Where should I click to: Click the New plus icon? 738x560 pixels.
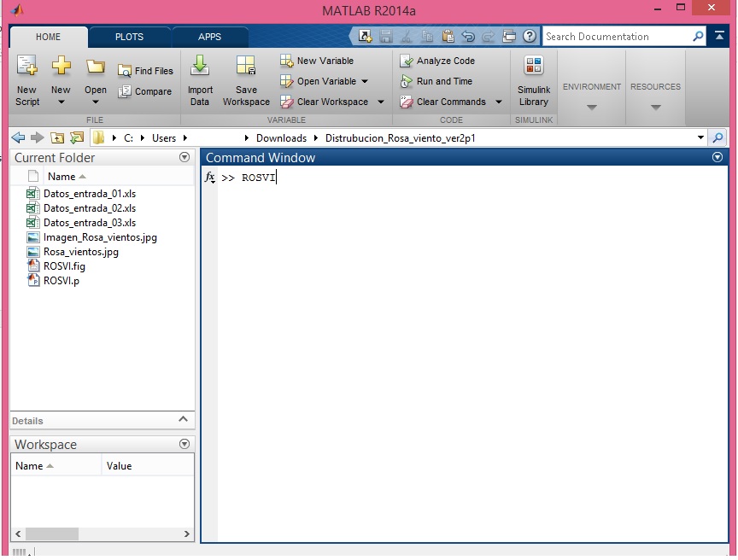tap(61, 66)
